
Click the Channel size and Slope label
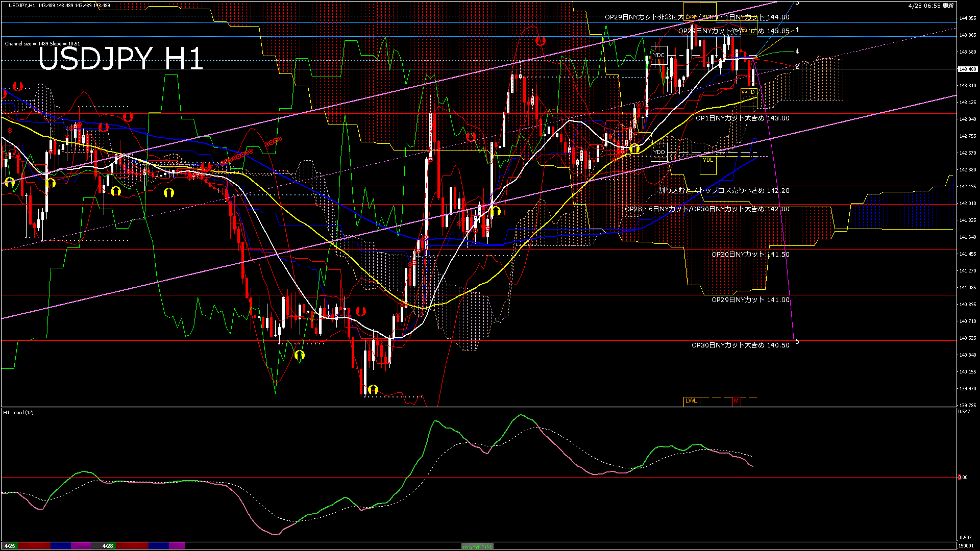tap(42, 44)
